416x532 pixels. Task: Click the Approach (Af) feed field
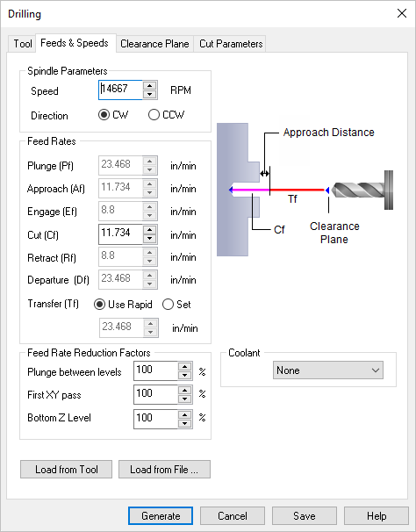120,188
